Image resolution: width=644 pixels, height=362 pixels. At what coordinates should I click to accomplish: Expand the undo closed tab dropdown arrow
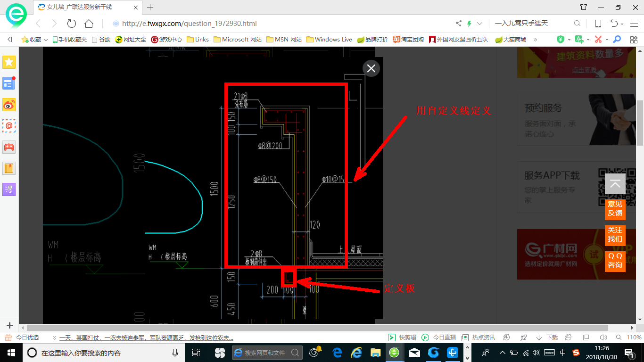click(x=622, y=24)
